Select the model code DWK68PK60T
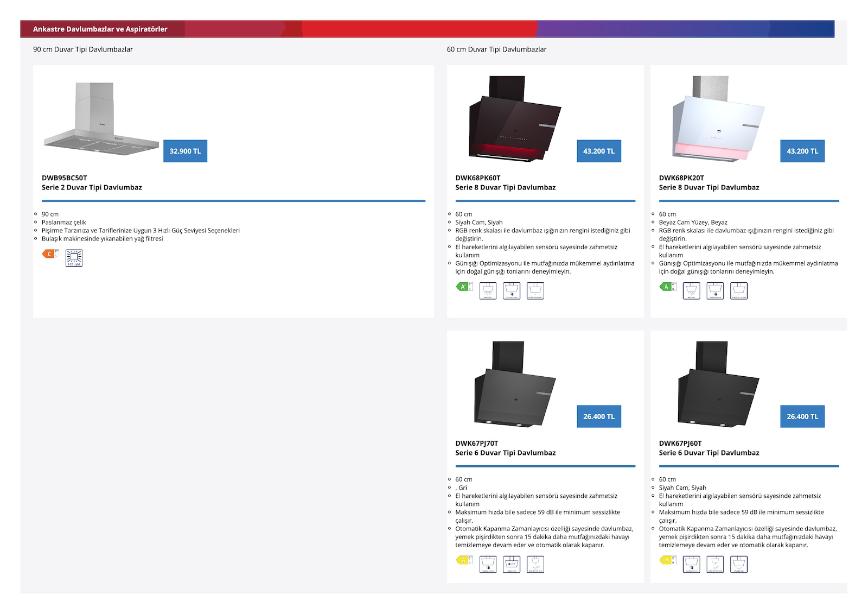Viewport: 868px width, 614px height. pos(478,178)
